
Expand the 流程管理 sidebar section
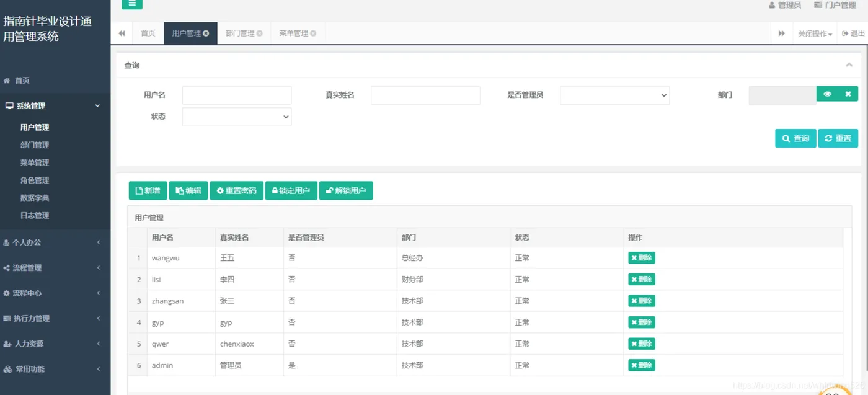[x=55, y=268]
